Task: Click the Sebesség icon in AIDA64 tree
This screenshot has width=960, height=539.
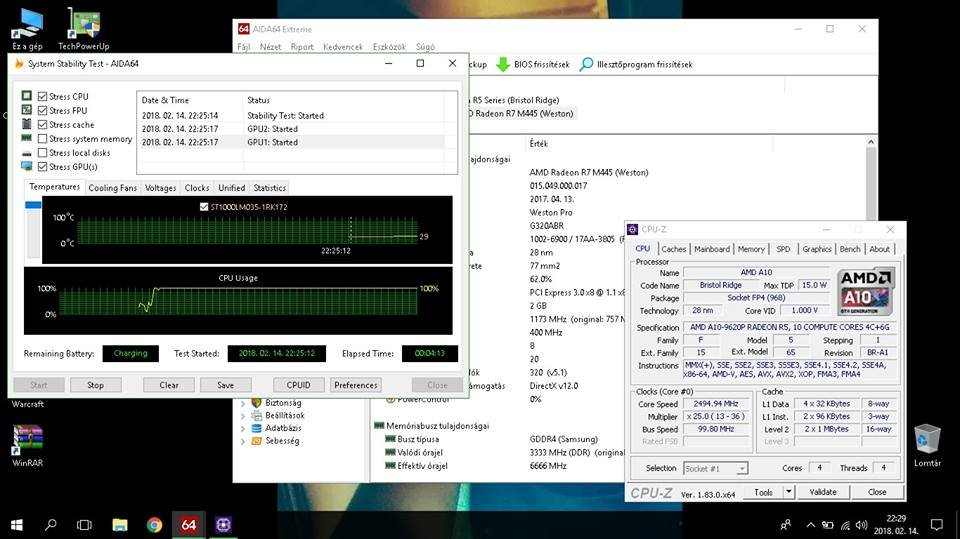Action: coord(257,440)
